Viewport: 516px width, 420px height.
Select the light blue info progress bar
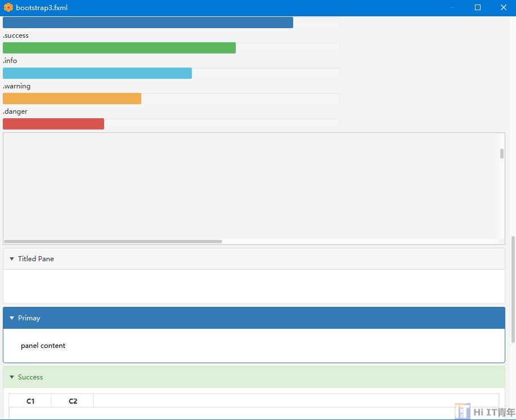click(x=97, y=73)
